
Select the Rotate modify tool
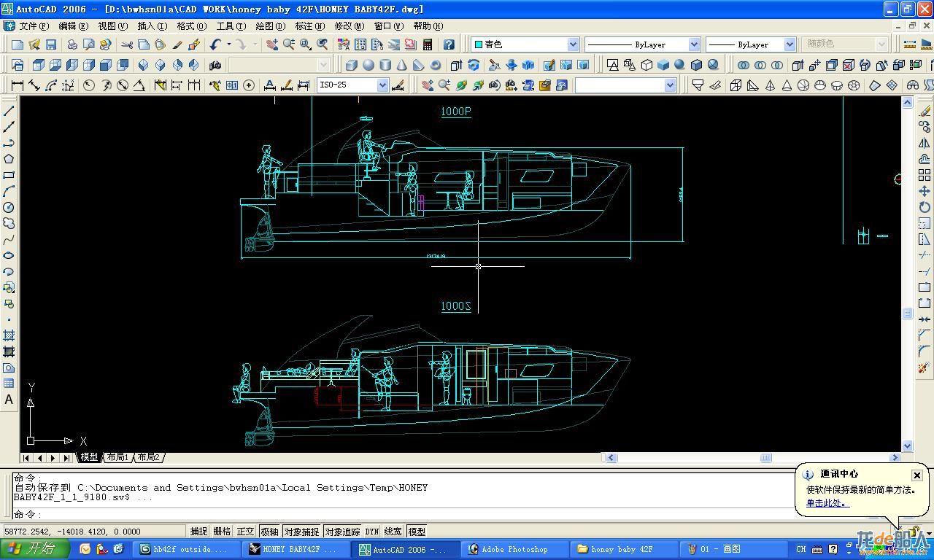[x=925, y=207]
